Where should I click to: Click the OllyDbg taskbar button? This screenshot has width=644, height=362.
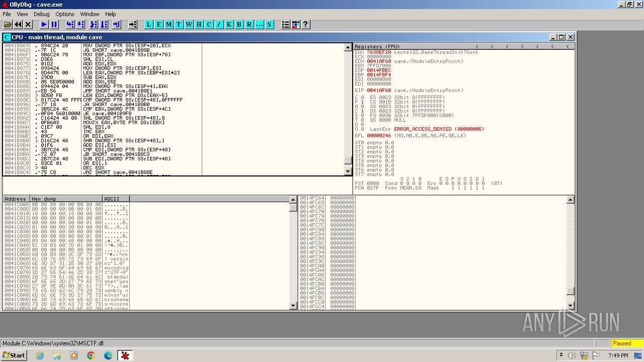click(x=125, y=355)
